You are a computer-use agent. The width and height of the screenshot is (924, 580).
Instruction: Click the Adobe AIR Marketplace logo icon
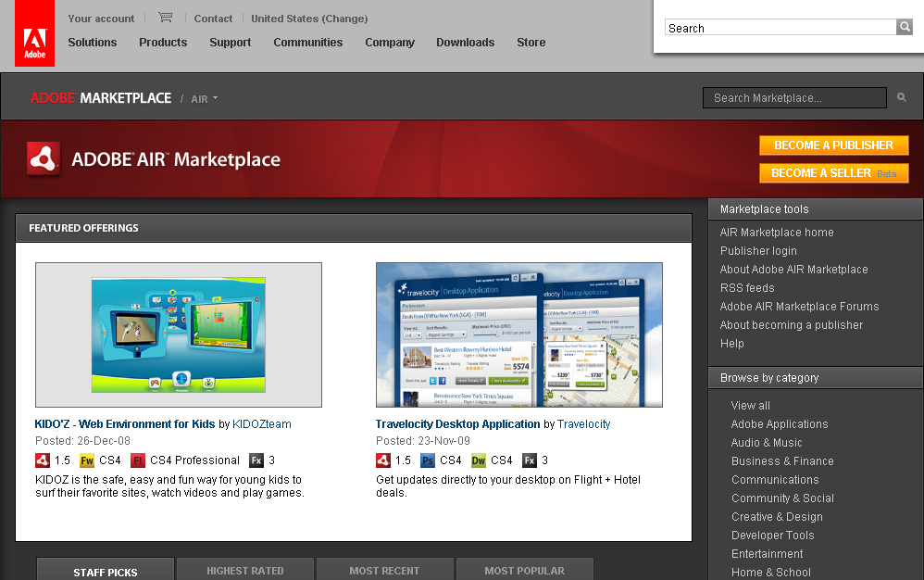click(44, 159)
